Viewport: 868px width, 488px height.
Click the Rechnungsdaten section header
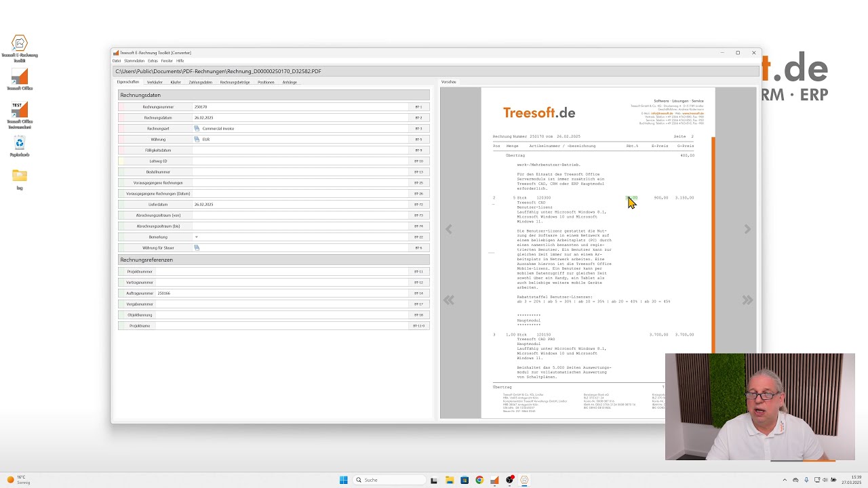tap(273, 95)
